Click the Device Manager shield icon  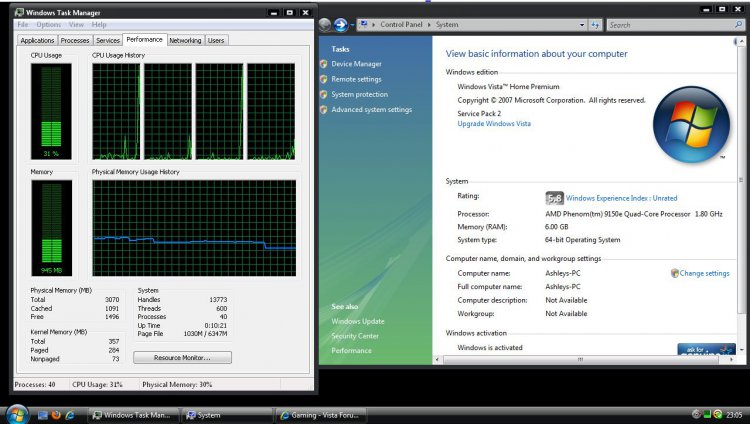point(324,64)
